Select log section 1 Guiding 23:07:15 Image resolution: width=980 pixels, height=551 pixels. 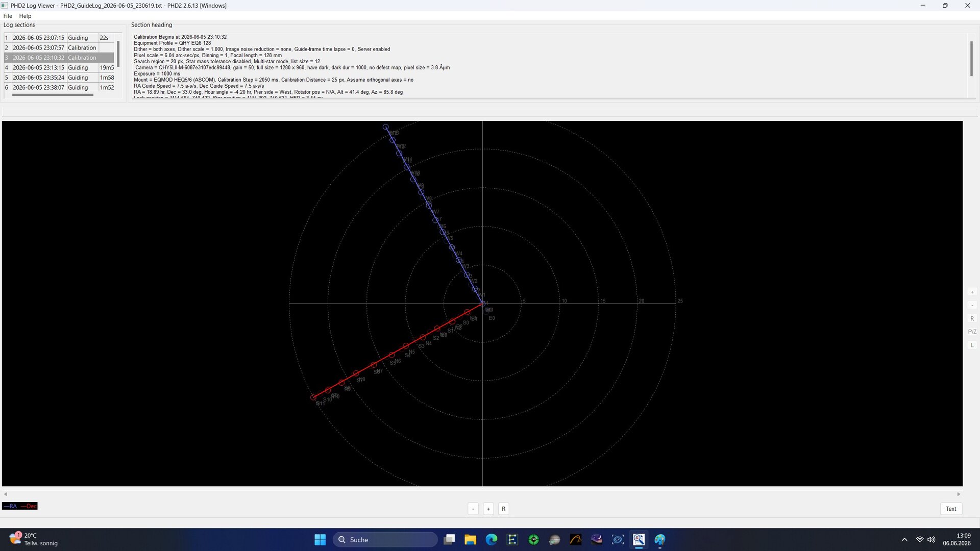59,38
